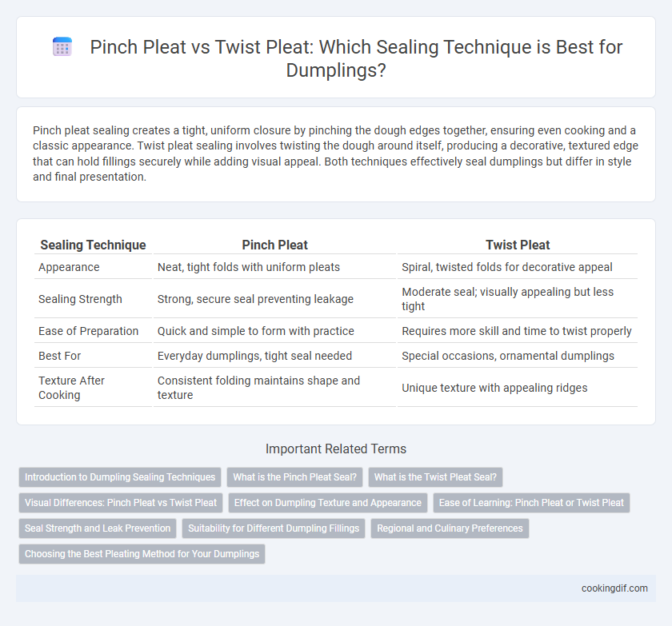Select Visual Differences: Pinch Pleat vs Twist Pleat
Screen dimensions: 672x626
121,503
